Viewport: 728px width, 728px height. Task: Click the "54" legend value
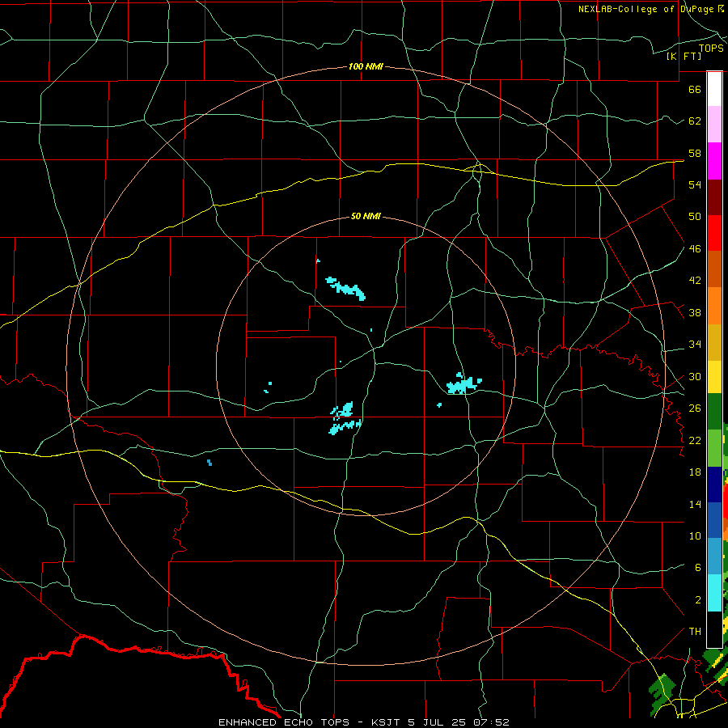point(695,184)
